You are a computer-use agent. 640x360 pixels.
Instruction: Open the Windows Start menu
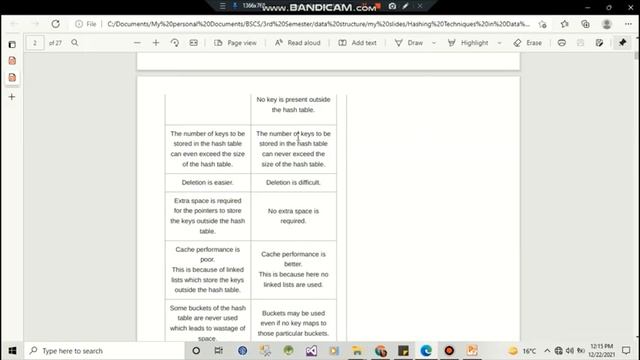(x=12, y=351)
